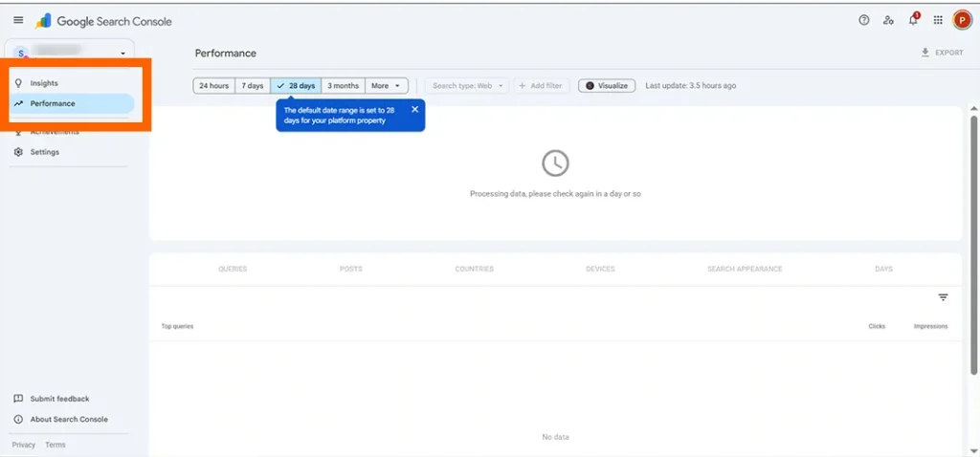Click Add filter
The width and height of the screenshot is (980, 457).
(x=542, y=85)
